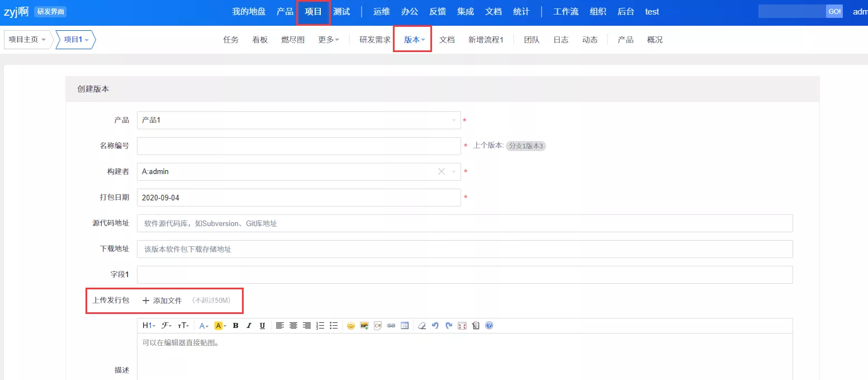Open the 概况 tab
Viewport: 868px width, 380px height.
tap(655, 40)
